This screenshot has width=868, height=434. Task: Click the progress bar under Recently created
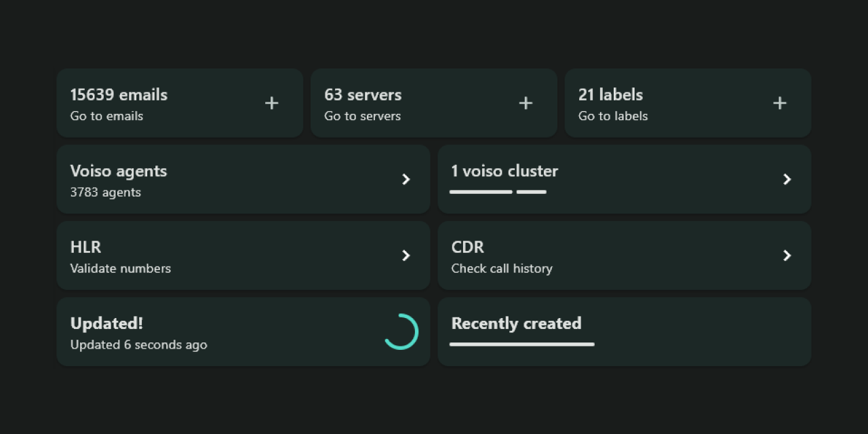tap(521, 344)
